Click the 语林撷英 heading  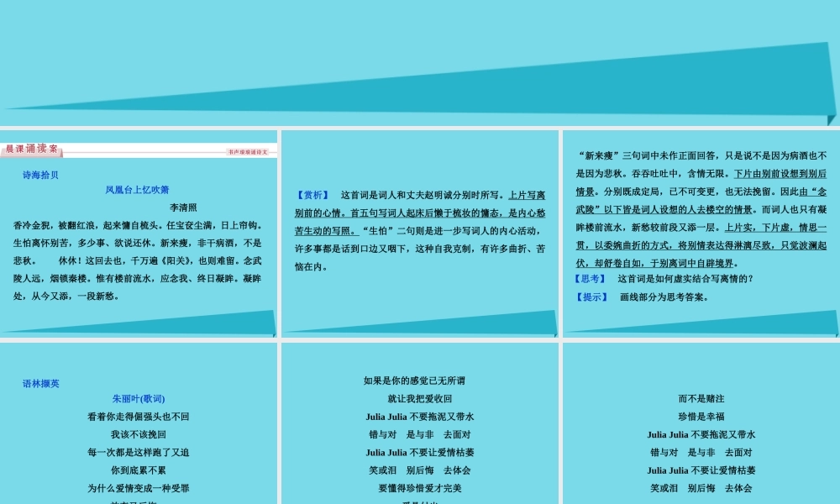[40, 384]
